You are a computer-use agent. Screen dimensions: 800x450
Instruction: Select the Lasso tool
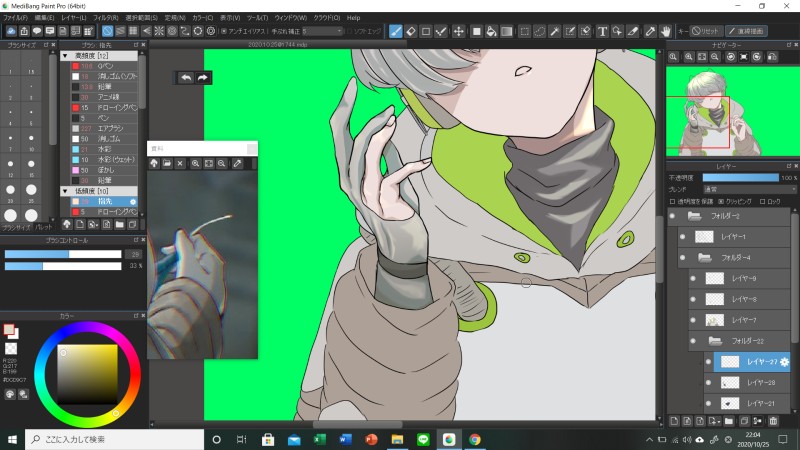point(539,31)
